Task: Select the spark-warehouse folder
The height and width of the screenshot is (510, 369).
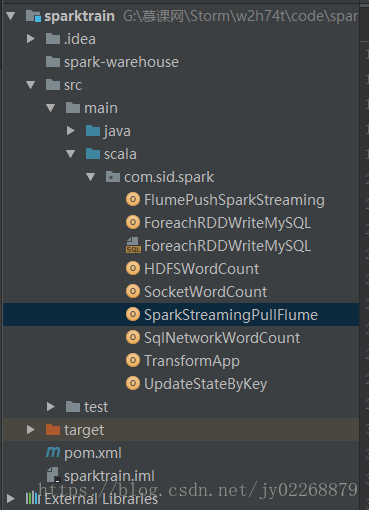Action: click(x=121, y=62)
